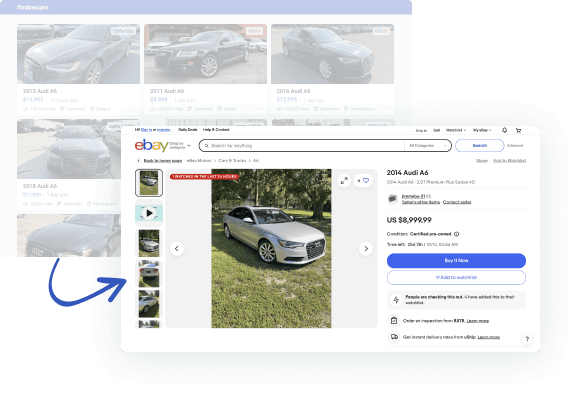Show the previous car photo arrow

coord(177,248)
